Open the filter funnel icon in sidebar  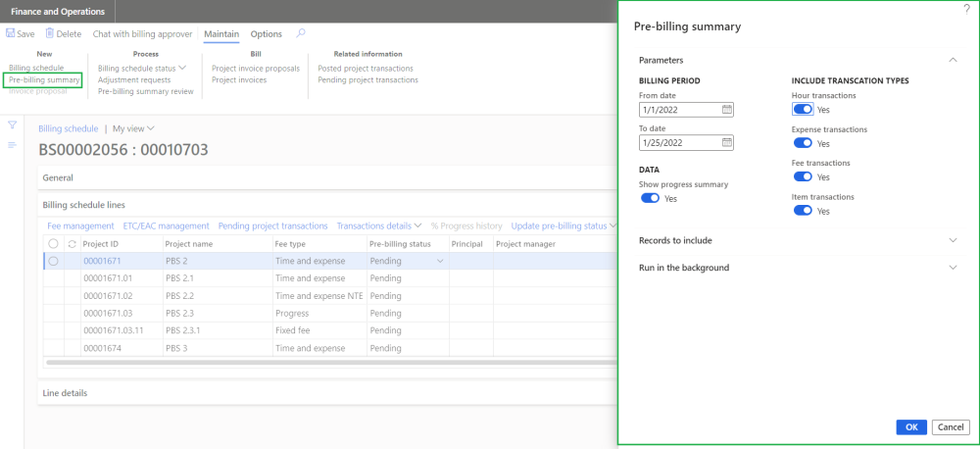point(13,125)
